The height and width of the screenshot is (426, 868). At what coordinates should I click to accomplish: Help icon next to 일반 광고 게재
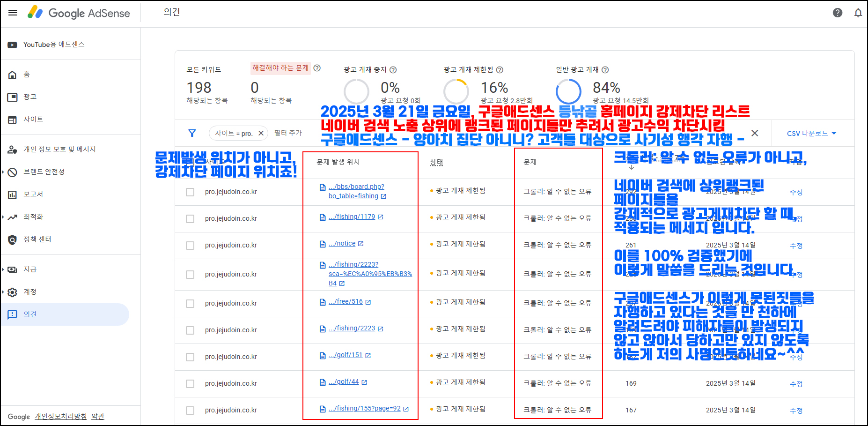(605, 70)
